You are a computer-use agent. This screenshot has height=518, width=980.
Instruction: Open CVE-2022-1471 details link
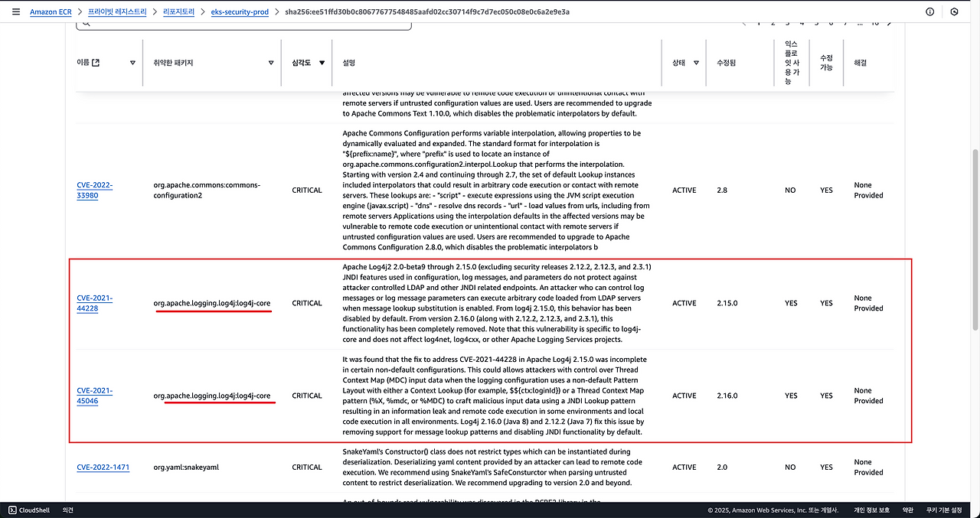point(103,467)
